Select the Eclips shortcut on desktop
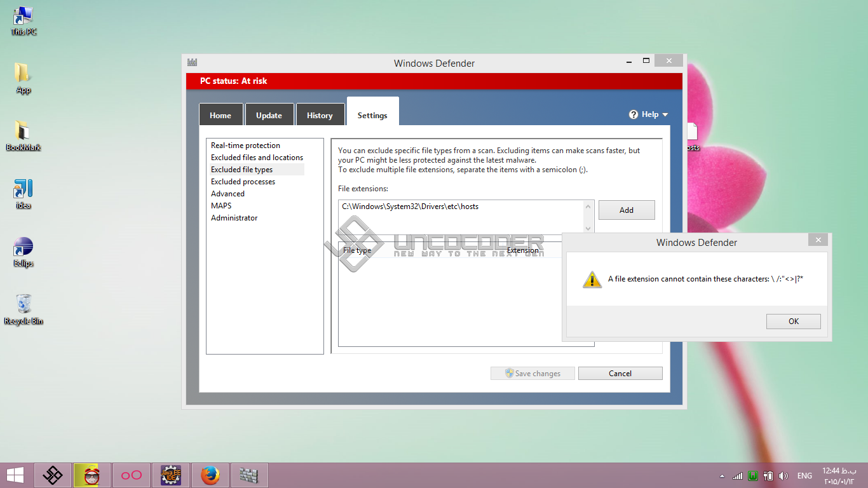This screenshot has width=868, height=488. point(23,252)
